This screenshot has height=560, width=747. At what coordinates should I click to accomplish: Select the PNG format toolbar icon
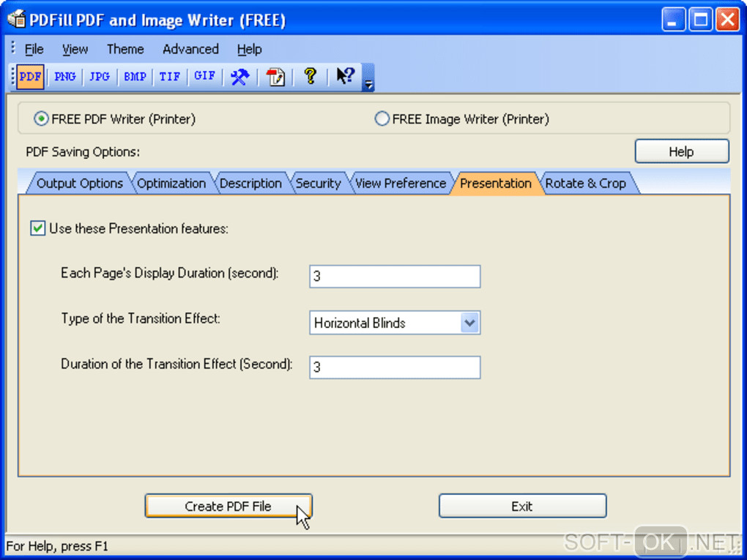(x=64, y=77)
